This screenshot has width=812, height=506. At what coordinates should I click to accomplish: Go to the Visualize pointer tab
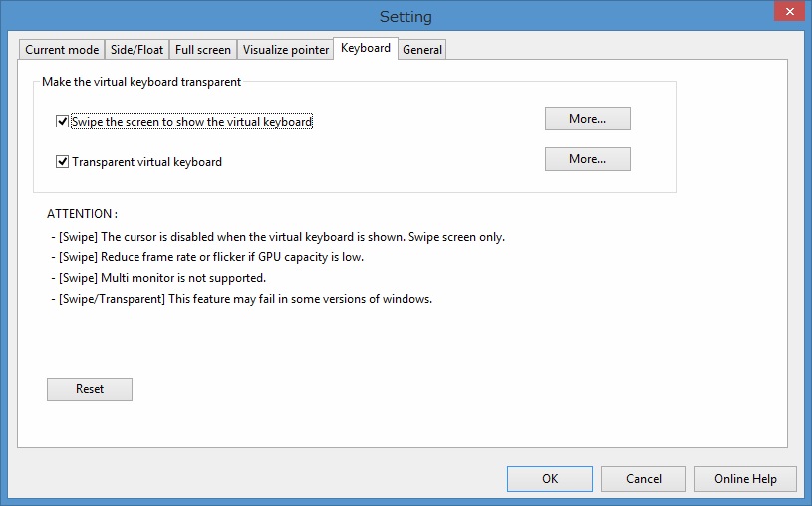pyautogui.click(x=286, y=50)
